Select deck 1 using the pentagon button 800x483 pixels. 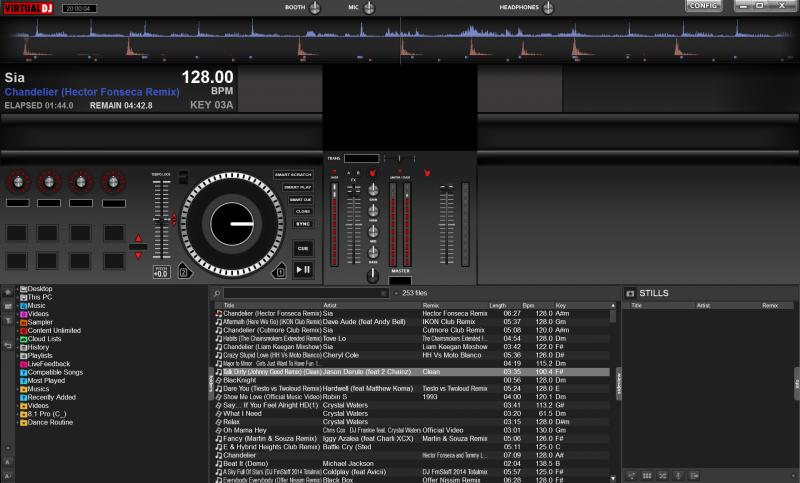(x=279, y=271)
